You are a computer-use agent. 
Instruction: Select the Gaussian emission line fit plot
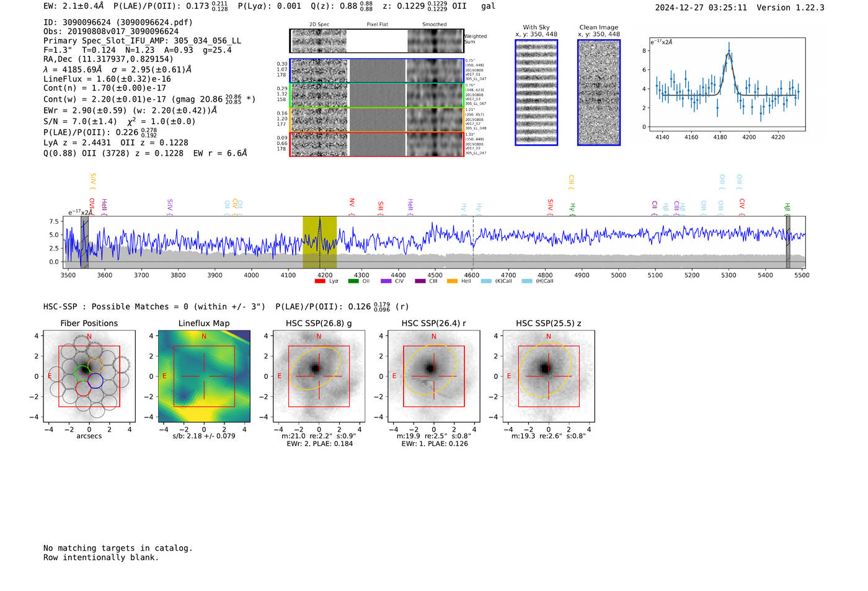727,84
